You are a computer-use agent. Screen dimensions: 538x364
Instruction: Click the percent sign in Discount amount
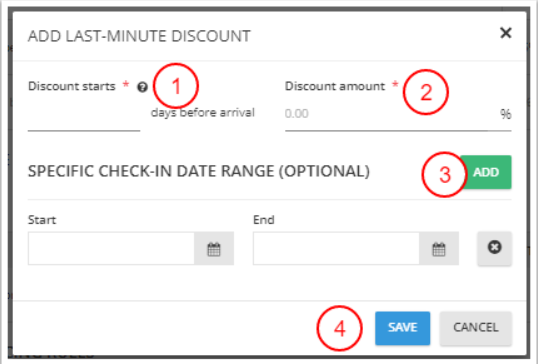[x=506, y=114]
